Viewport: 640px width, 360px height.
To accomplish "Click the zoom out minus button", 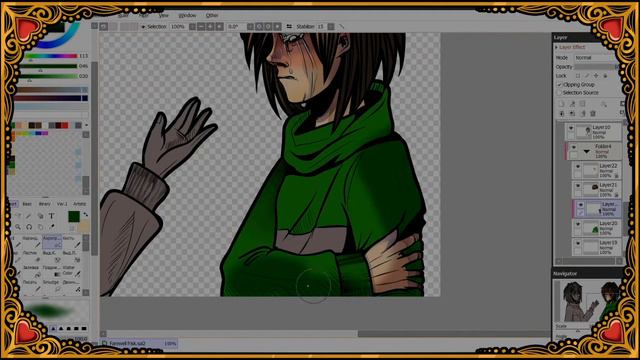I will point(201,27).
